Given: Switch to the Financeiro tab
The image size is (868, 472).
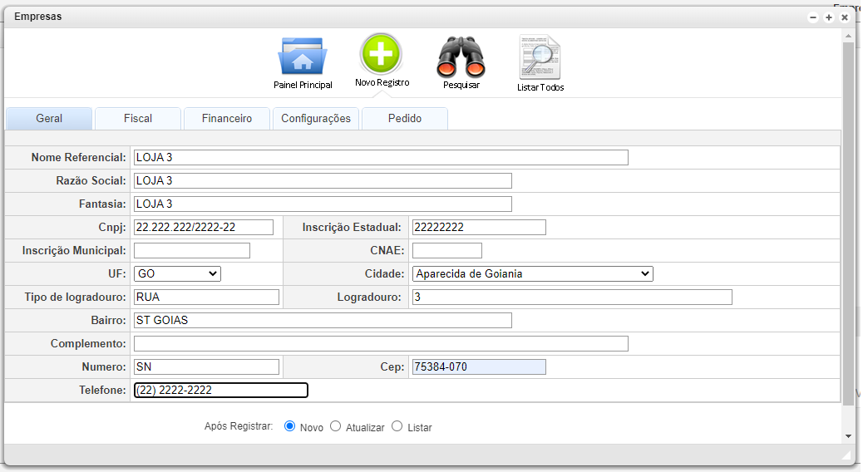Looking at the screenshot, I should [227, 119].
